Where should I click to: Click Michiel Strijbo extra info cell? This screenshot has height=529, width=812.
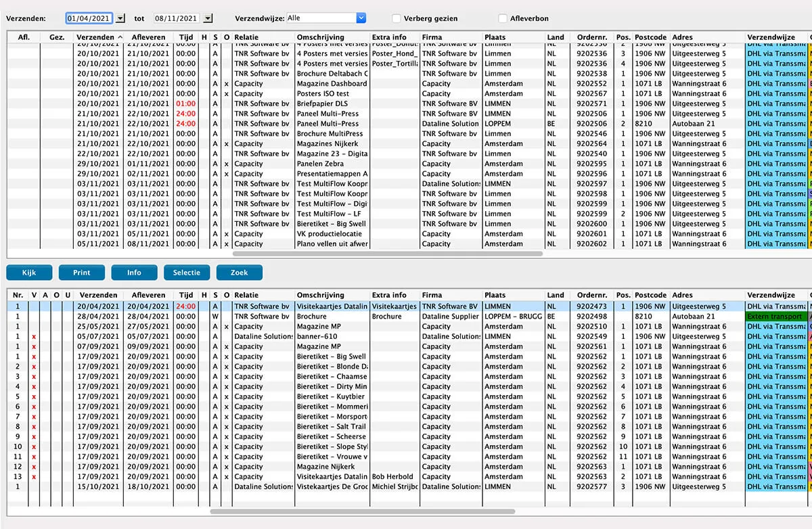point(394,486)
